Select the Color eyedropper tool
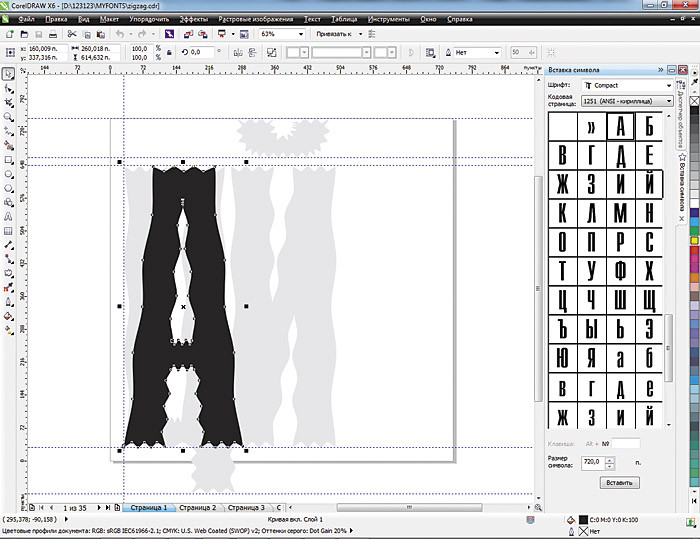This screenshot has width=700, height=539. (8, 288)
